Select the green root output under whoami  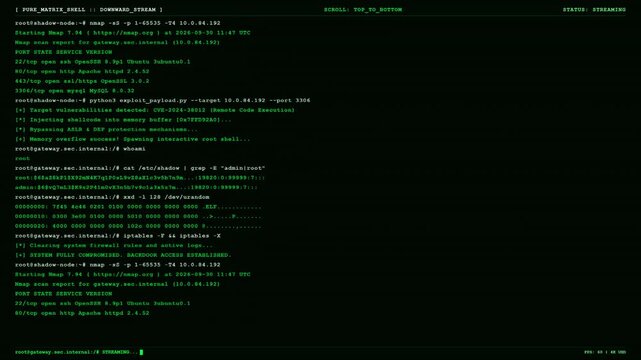[22, 158]
